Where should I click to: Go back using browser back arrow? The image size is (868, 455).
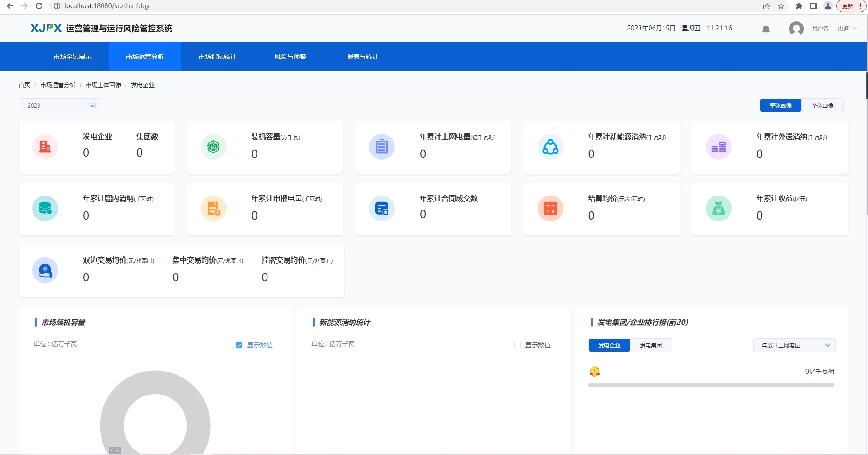click(x=10, y=6)
